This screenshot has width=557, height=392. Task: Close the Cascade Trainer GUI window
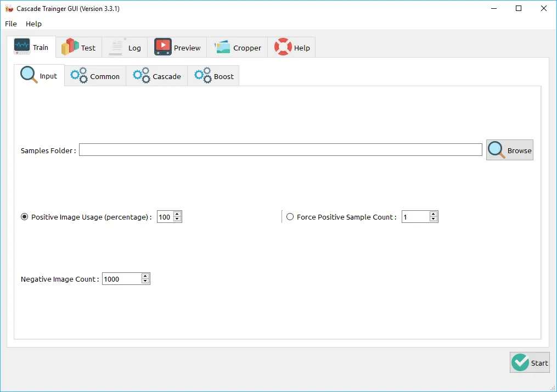tap(543, 9)
